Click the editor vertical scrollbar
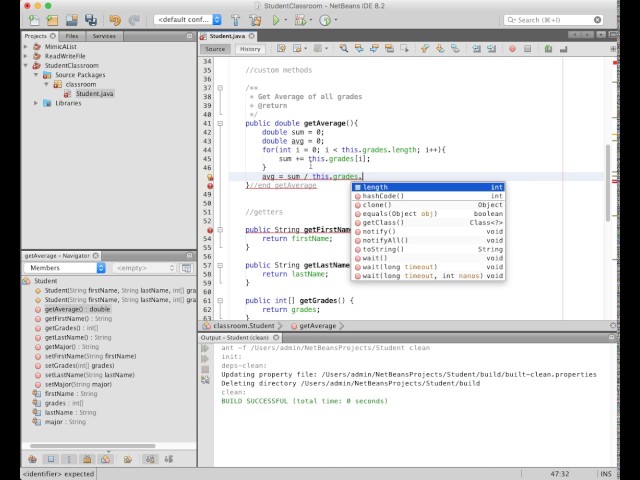Viewport: 640px width, 480px height. [608, 182]
